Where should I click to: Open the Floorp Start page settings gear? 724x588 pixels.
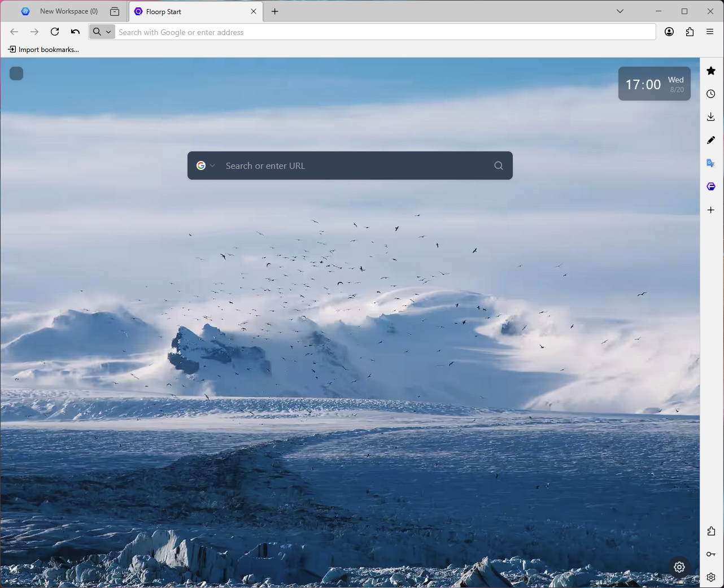point(679,567)
